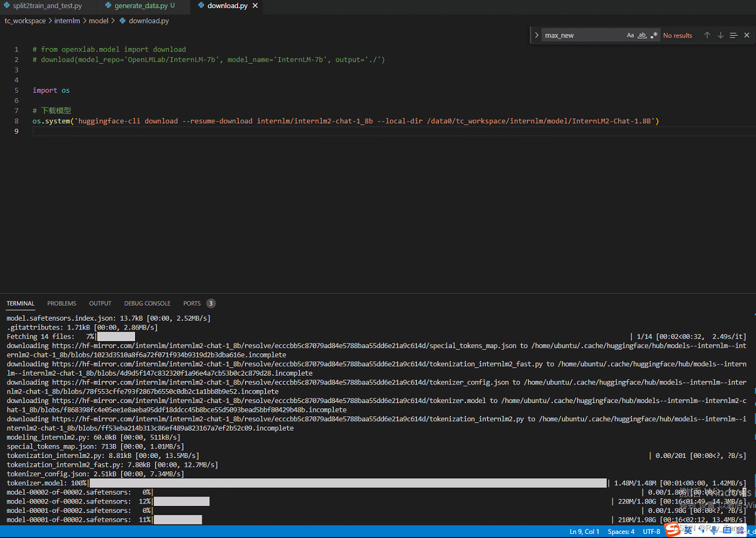Click terminal line 'tokenizer_config.json: 2.51kB'

pyautogui.click(x=95, y=474)
